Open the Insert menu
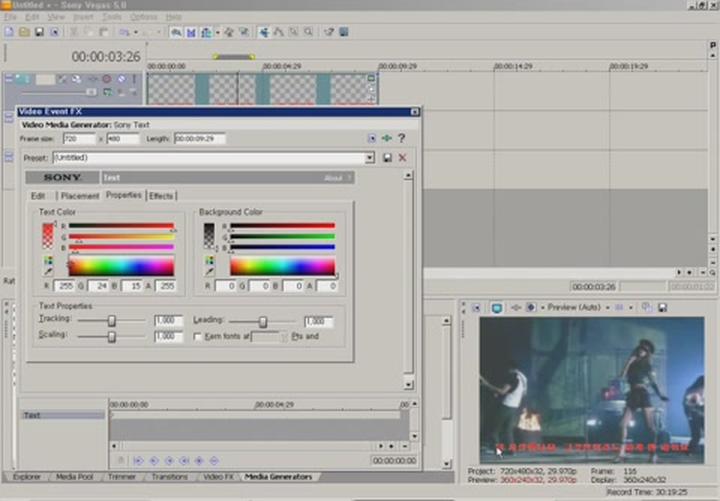The width and height of the screenshot is (720, 501). coord(83,17)
